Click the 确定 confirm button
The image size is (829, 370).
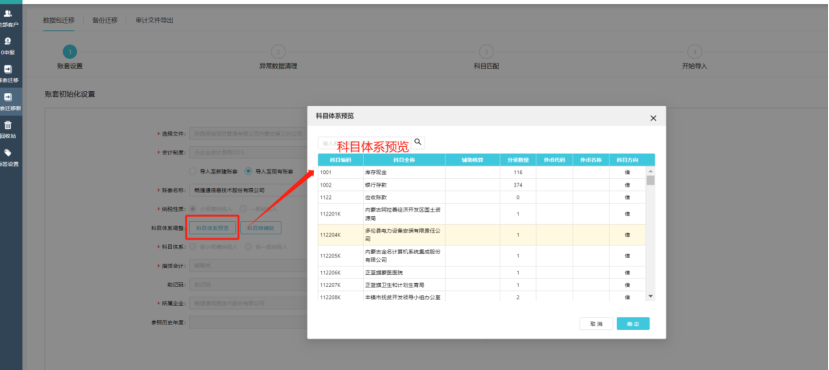(x=633, y=323)
